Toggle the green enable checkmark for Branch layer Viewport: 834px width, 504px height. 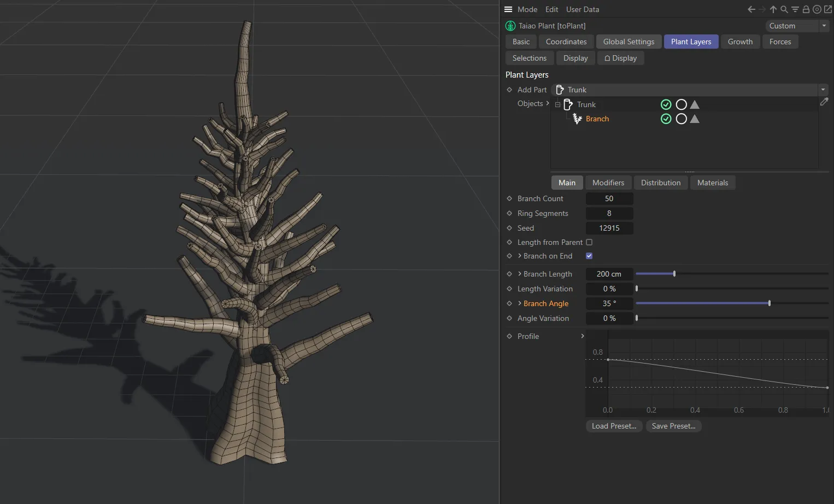[666, 119]
